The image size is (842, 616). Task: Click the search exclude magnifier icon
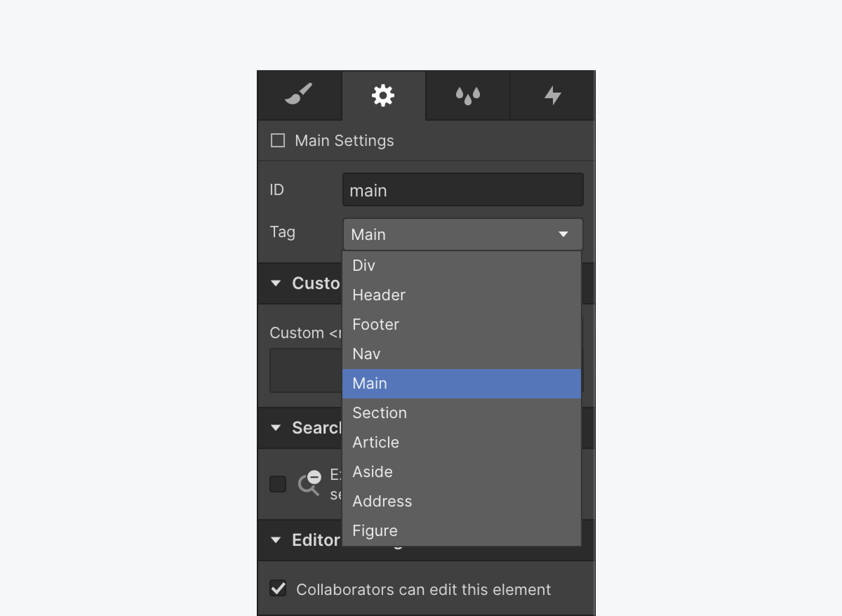coord(309,483)
